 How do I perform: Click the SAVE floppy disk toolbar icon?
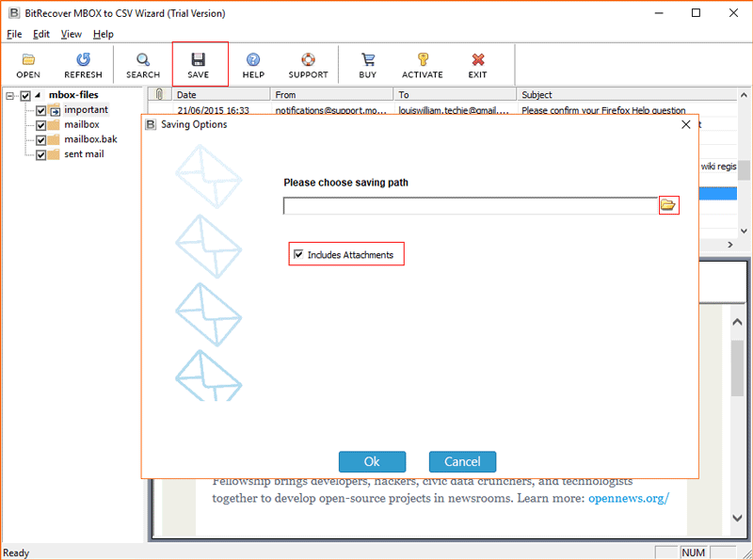pyautogui.click(x=199, y=65)
